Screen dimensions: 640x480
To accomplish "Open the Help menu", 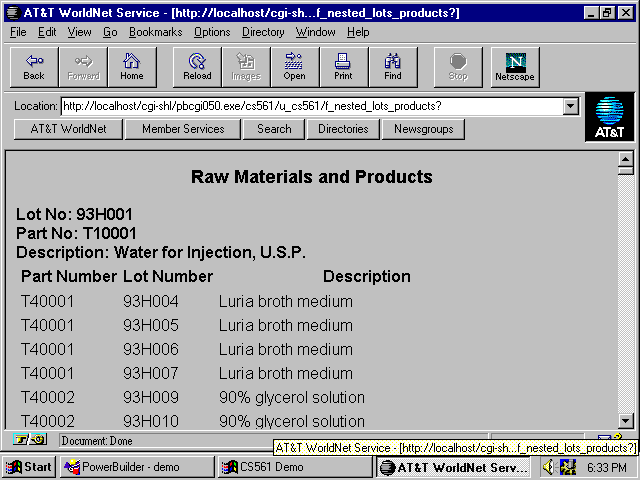I will coord(358,32).
